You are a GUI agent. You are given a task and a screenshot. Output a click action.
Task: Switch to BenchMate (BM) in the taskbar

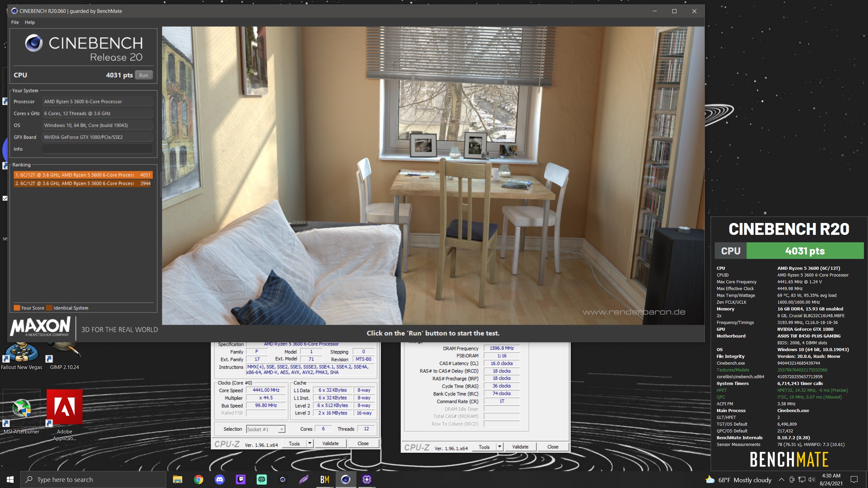[x=325, y=480]
